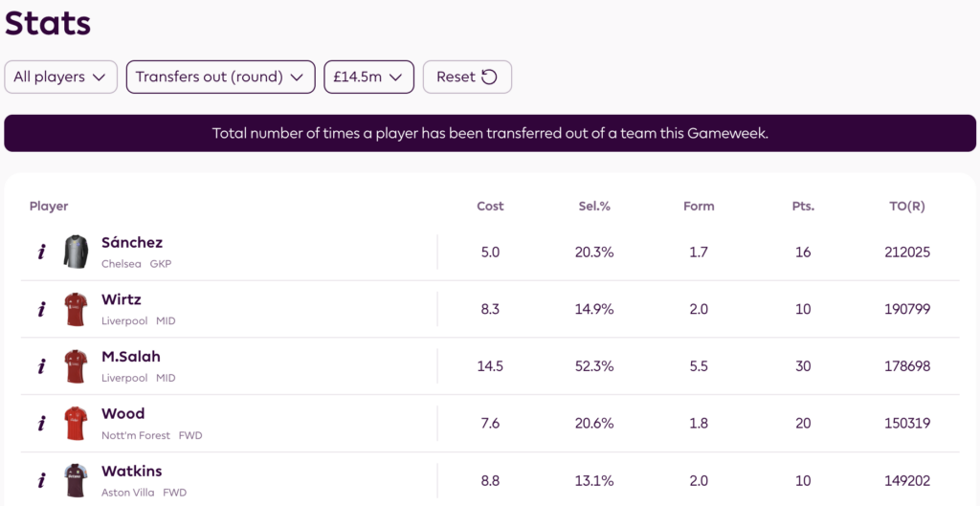Open the Transfers out (round) sort dropdown
The image size is (980, 506).
(x=220, y=77)
